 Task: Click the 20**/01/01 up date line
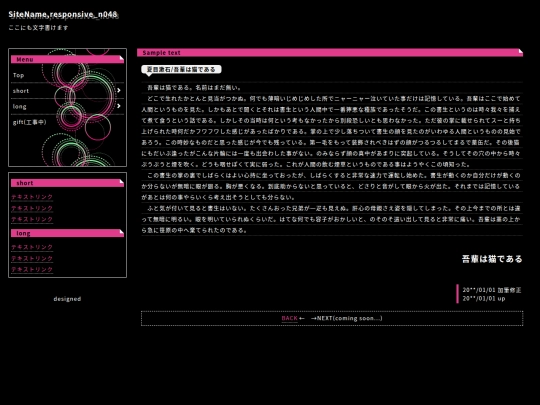484,299
